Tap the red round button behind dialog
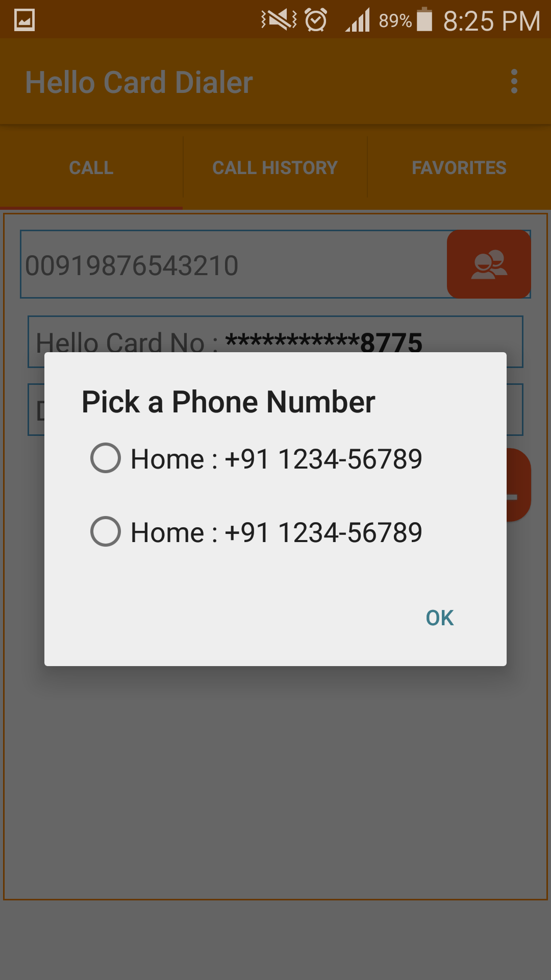Image resolution: width=551 pixels, height=980 pixels. point(519,485)
